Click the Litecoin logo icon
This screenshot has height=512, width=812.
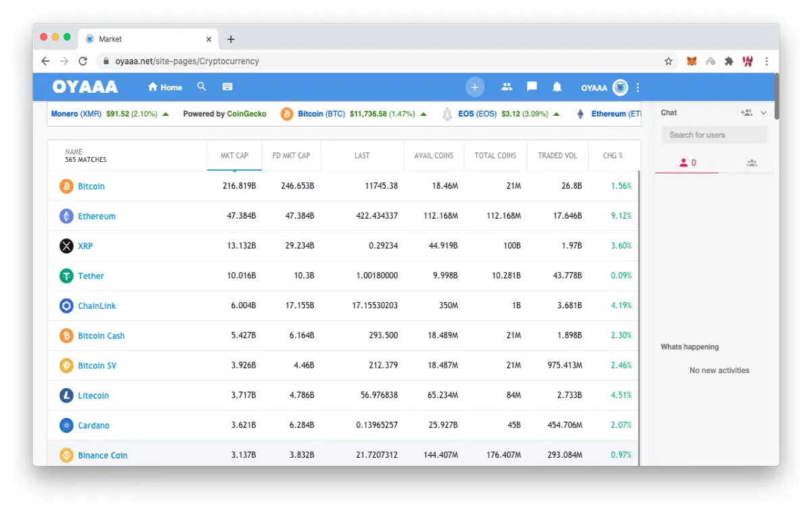click(x=66, y=395)
